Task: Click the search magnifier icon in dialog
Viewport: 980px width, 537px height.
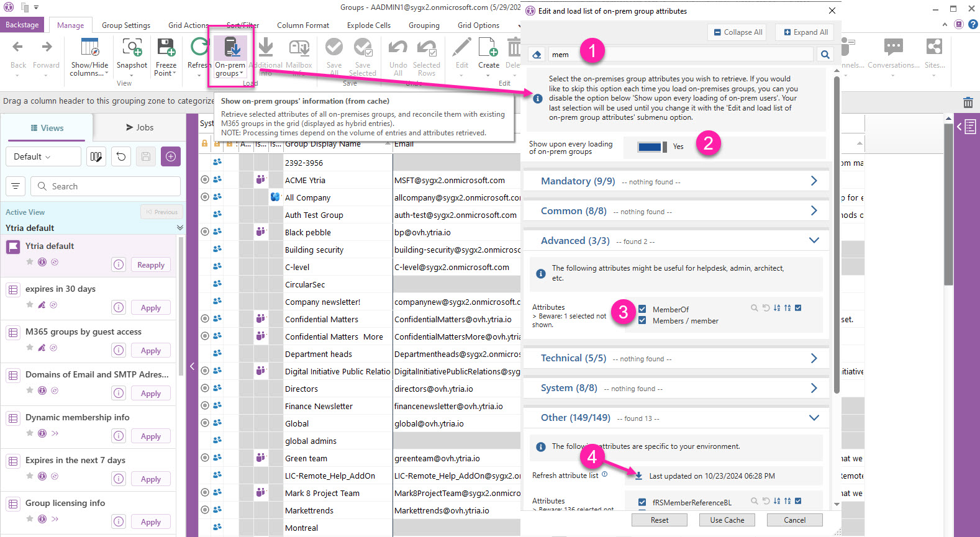Action: 825,55
